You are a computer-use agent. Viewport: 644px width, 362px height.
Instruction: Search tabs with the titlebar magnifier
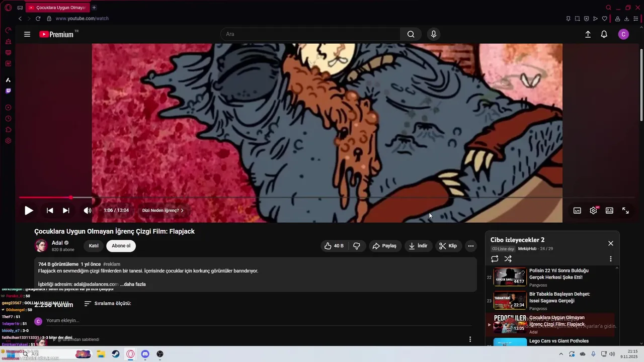click(x=608, y=8)
